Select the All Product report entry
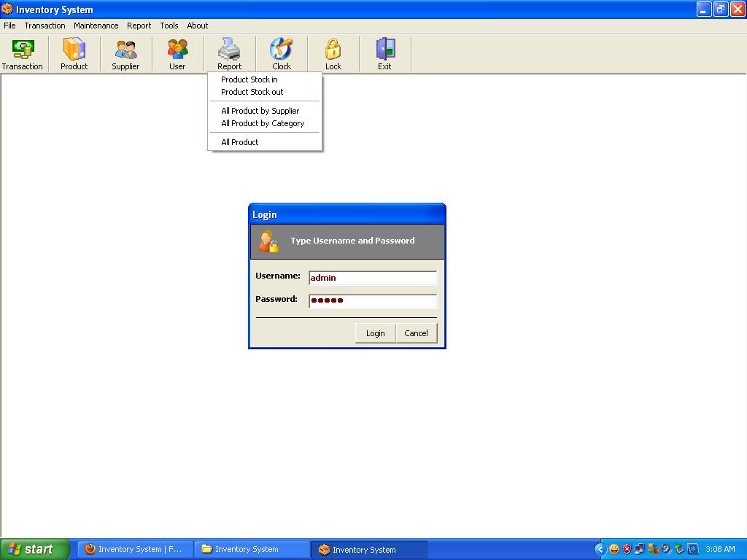The height and width of the screenshot is (560, 747). point(240,142)
